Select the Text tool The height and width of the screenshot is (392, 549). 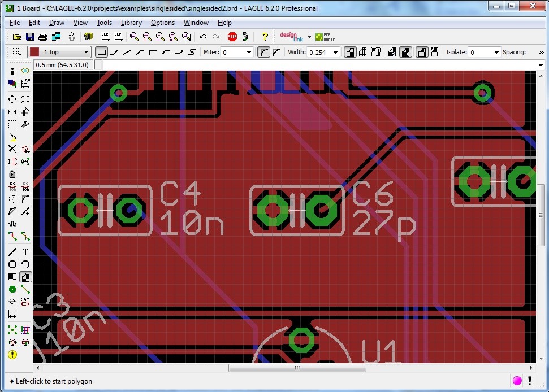[x=25, y=252]
